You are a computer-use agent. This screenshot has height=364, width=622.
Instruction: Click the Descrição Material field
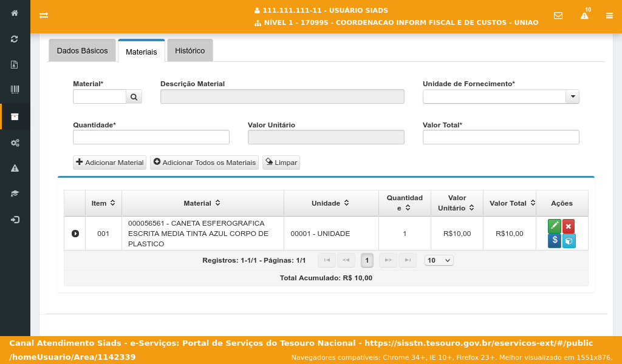click(x=282, y=96)
